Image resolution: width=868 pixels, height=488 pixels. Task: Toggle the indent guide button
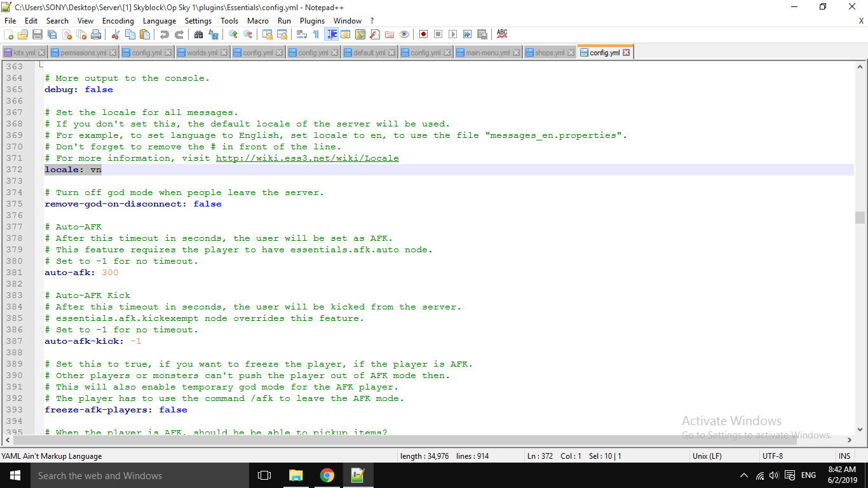pyautogui.click(x=331, y=34)
